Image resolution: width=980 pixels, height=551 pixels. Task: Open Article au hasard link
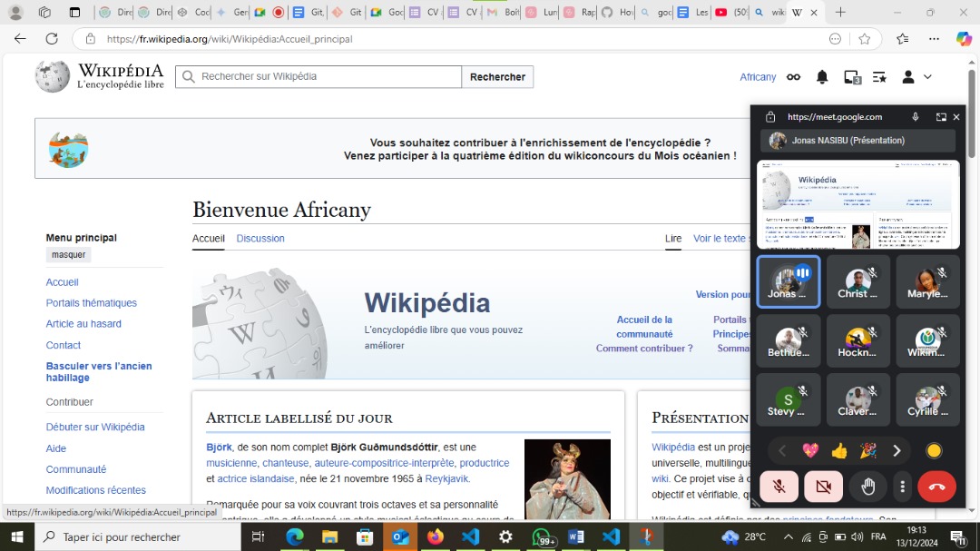[x=83, y=324]
